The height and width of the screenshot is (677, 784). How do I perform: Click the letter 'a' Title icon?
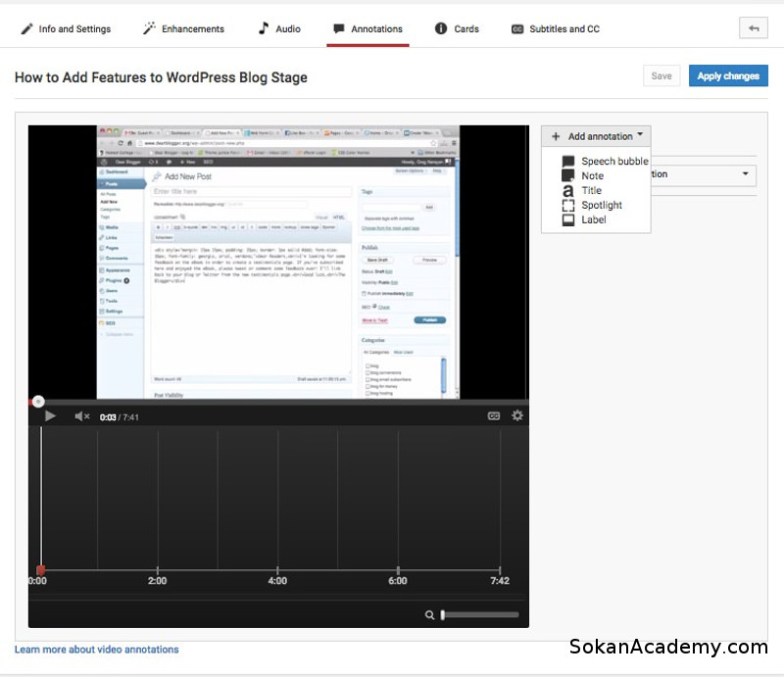[568, 190]
